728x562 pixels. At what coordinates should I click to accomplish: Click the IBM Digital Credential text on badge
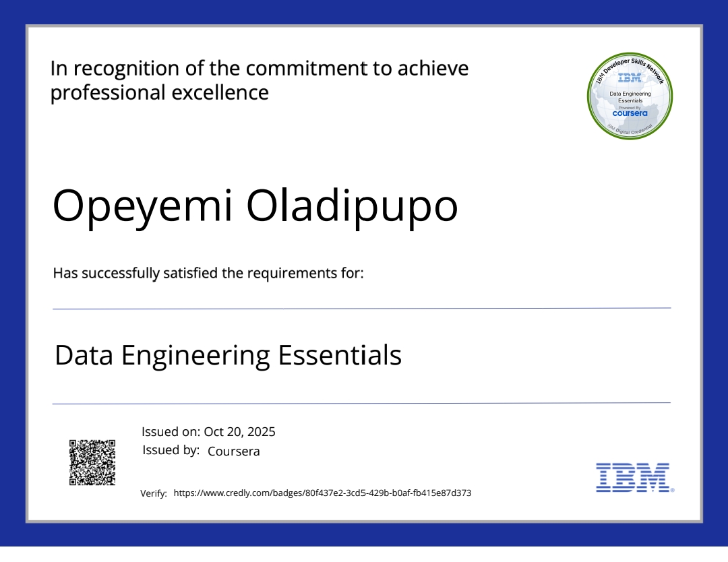pos(630,129)
